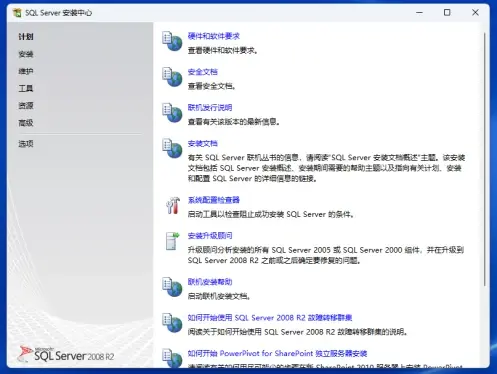Click description text 启动联机安装文档
The height and width of the screenshot is (374, 497).
point(219,296)
